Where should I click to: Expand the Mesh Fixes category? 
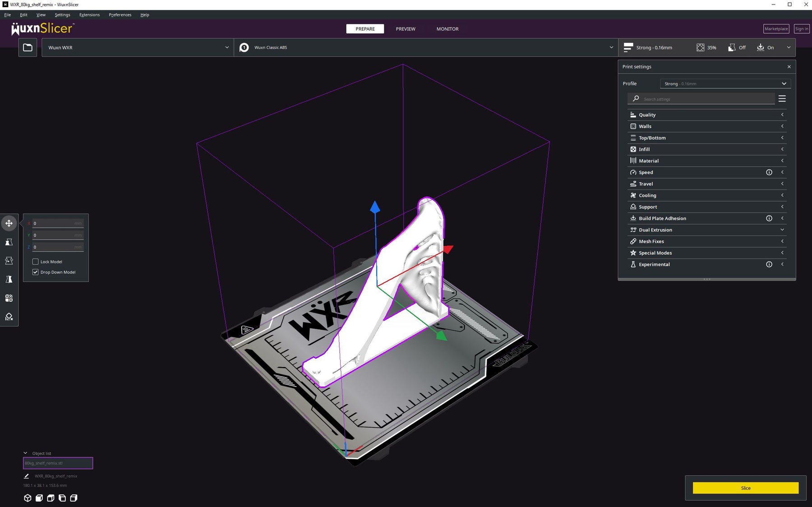(x=707, y=241)
